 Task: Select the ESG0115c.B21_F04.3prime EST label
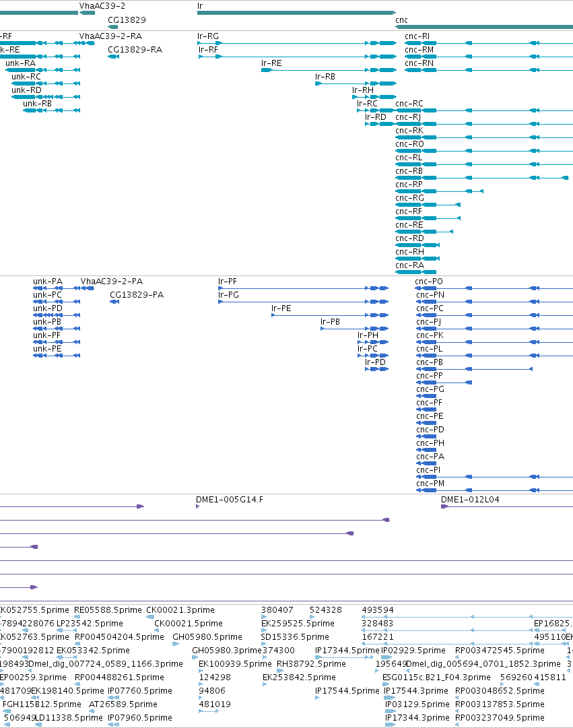point(436,677)
